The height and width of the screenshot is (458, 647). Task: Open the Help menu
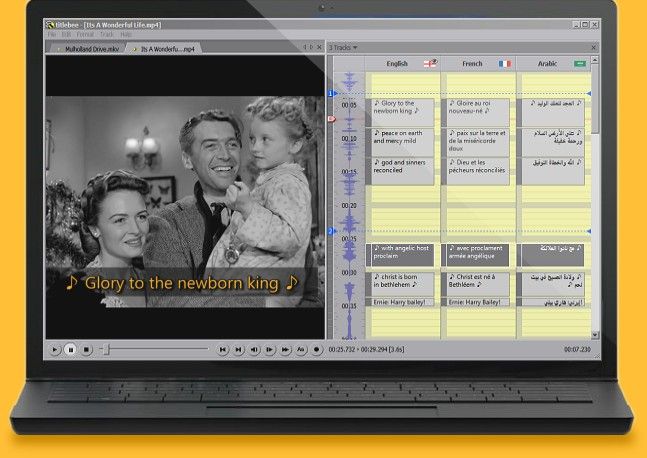pyautogui.click(x=126, y=34)
